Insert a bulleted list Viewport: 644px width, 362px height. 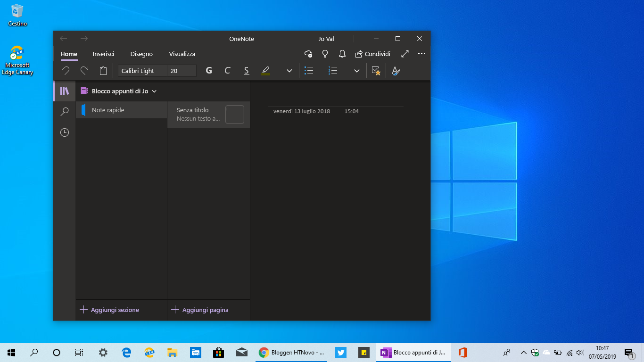309,71
